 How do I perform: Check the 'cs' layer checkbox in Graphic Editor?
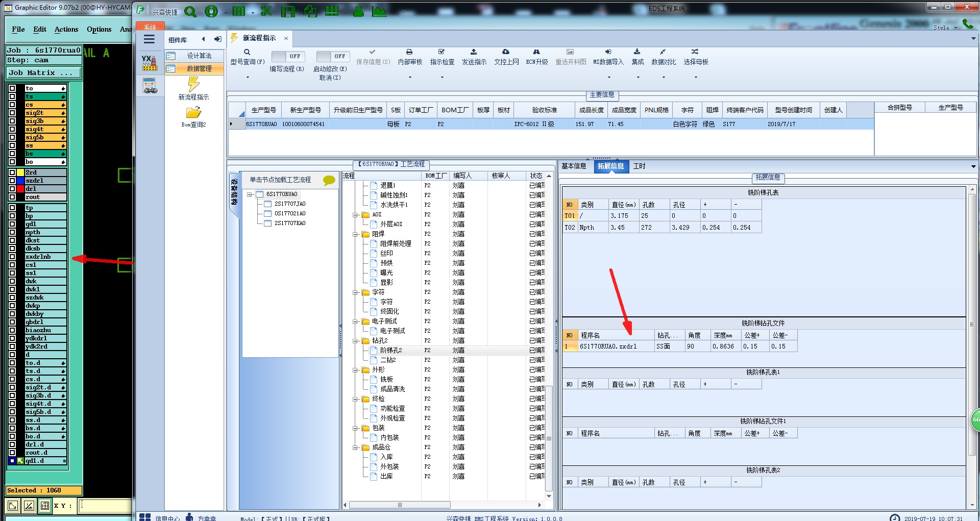pos(12,105)
